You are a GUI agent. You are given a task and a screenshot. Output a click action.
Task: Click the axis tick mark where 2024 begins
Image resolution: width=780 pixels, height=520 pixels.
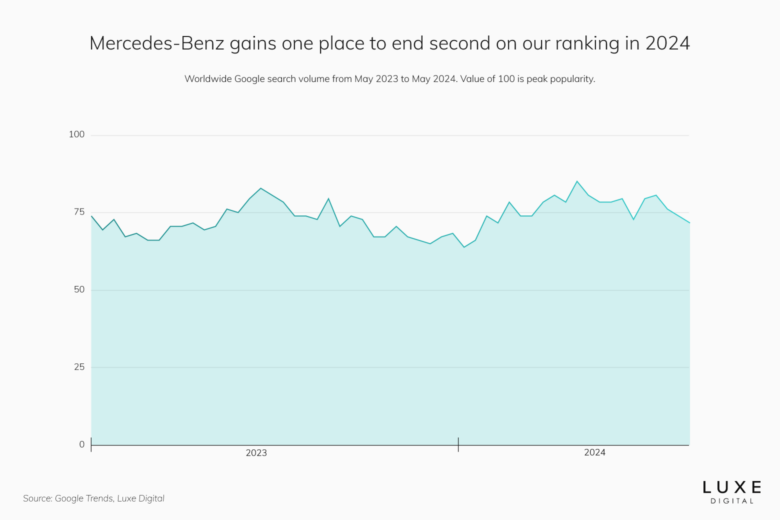458,443
